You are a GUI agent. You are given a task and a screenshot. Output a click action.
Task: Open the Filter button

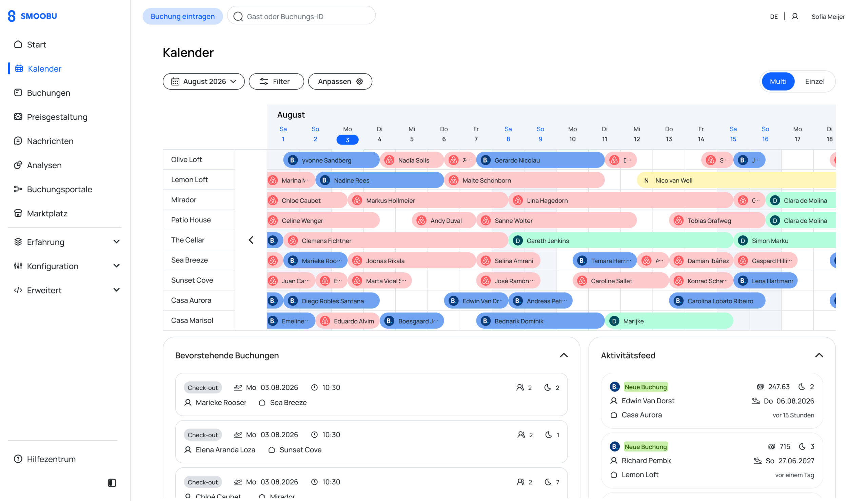coord(276,81)
